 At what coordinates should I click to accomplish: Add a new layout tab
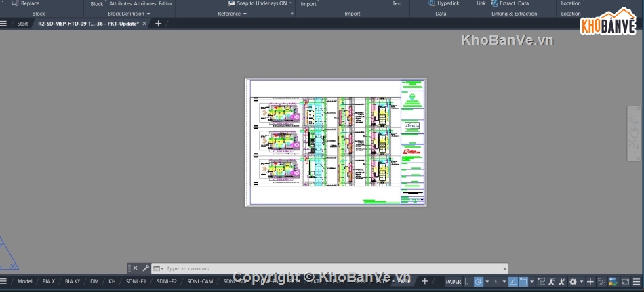(x=424, y=281)
